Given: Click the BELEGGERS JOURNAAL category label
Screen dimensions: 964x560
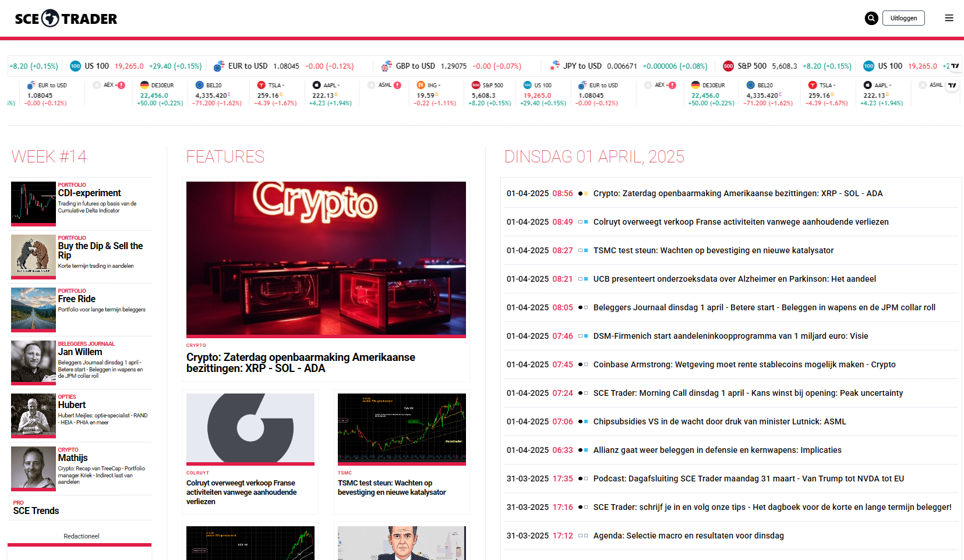Looking at the screenshot, I should tap(86, 343).
